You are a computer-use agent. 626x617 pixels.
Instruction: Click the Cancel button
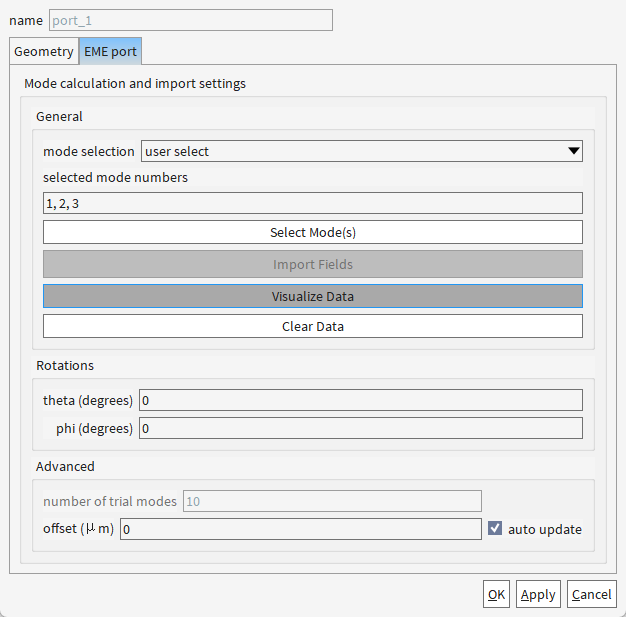pyautogui.click(x=592, y=594)
